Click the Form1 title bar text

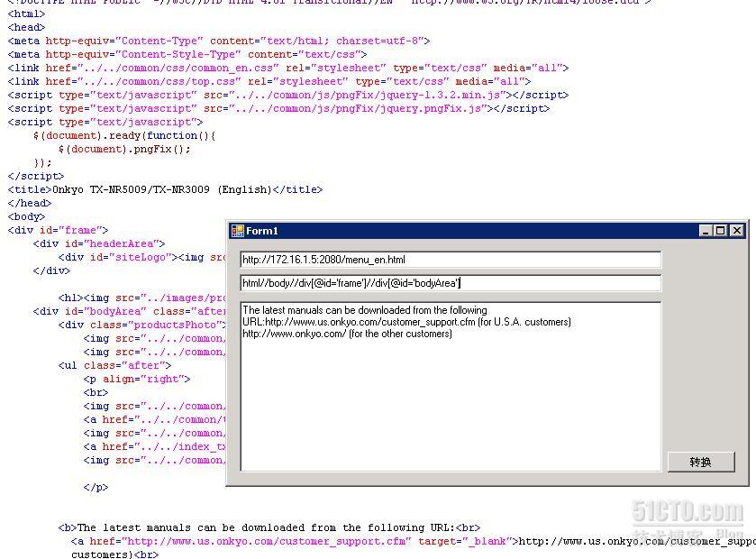pyautogui.click(x=262, y=231)
